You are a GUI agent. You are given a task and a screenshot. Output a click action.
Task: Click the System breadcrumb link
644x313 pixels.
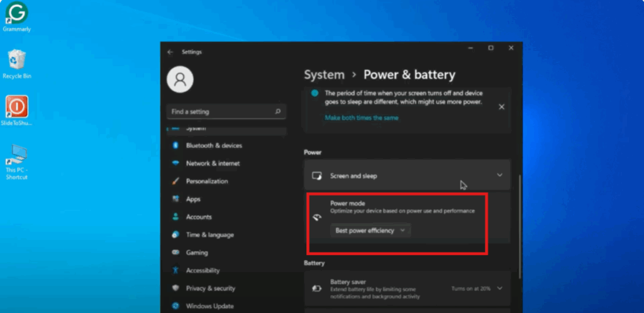pyautogui.click(x=324, y=75)
